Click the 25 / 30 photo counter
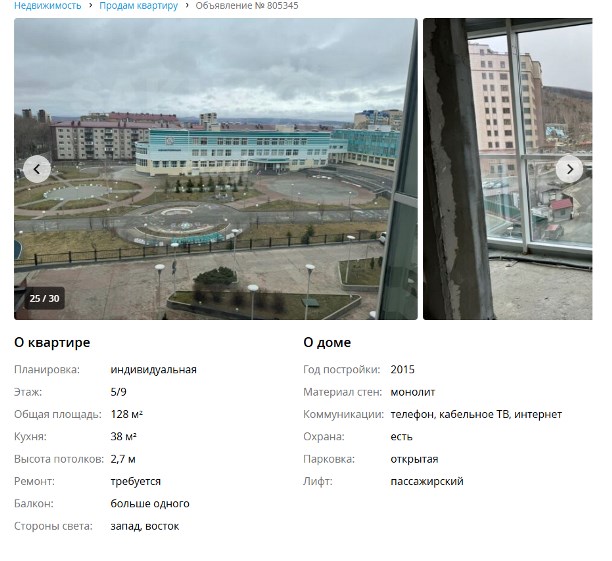The image size is (612, 561). 44,299
